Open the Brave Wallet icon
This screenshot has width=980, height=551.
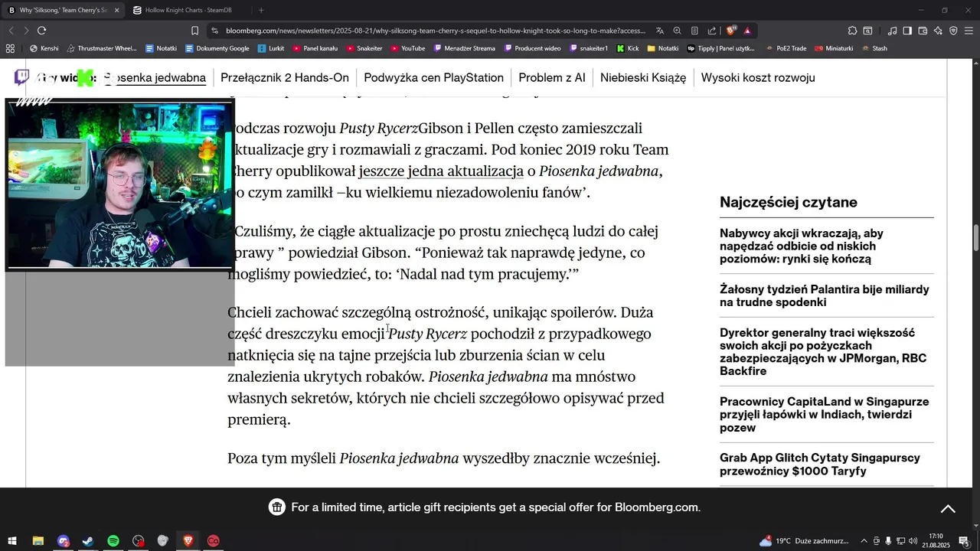click(x=923, y=31)
